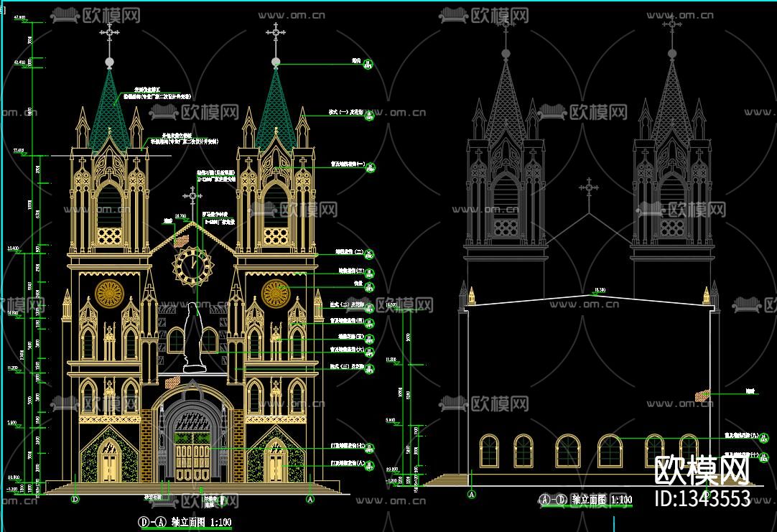
Task: Click the "18.380" roof ridge elevation label
Action: (600, 290)
